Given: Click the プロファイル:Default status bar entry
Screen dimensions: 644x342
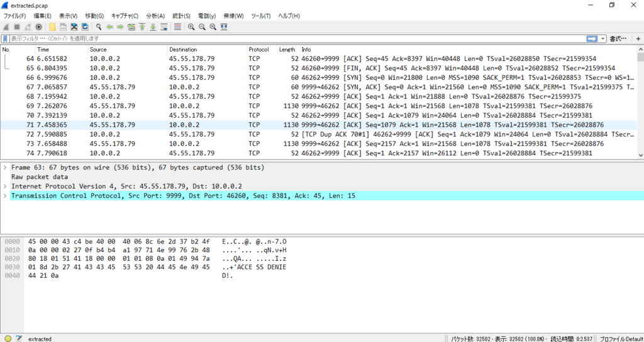Looking at the screenshot, I should [x=621, y=339].
